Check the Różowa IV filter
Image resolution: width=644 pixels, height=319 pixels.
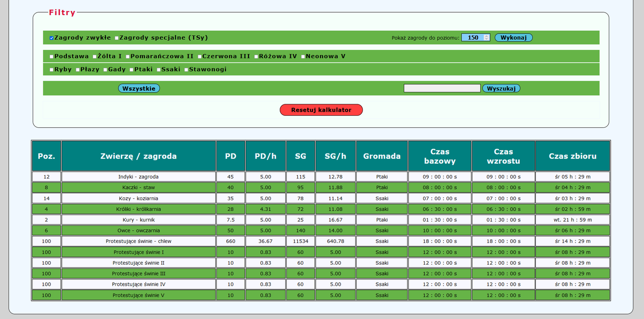256,56
